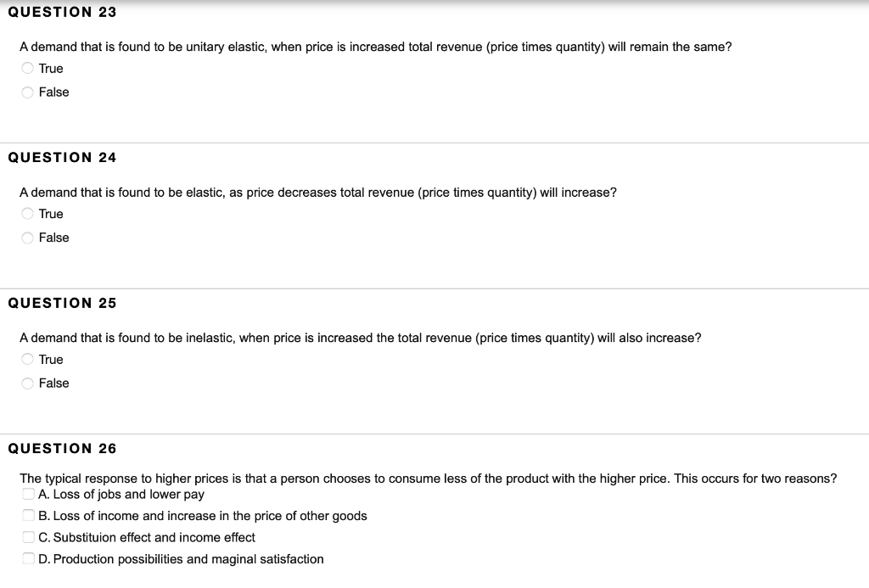Check option D production possibilities answer

26,558
